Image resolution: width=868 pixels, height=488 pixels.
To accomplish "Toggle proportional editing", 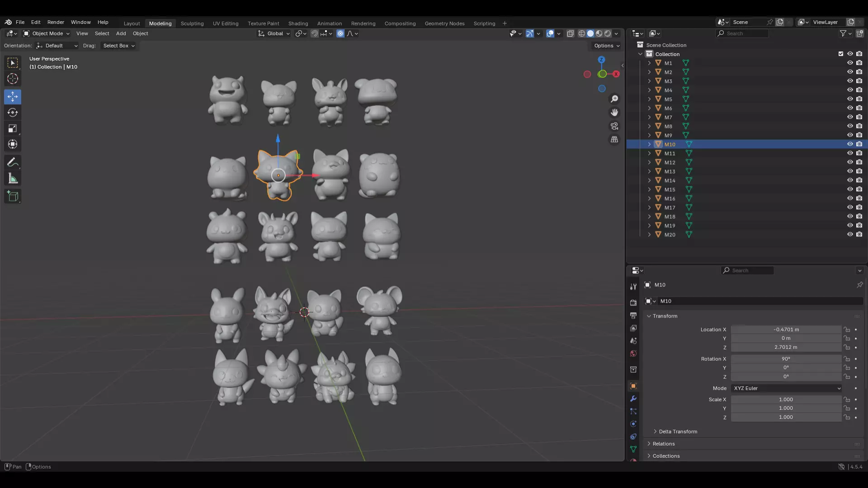I will 340,33.
